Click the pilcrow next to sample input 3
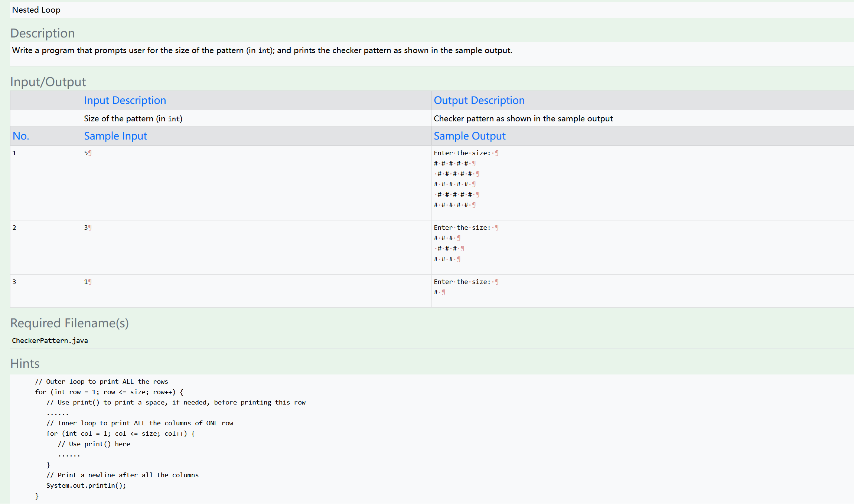This screenshot has height=504, width=854. [89, 227]
